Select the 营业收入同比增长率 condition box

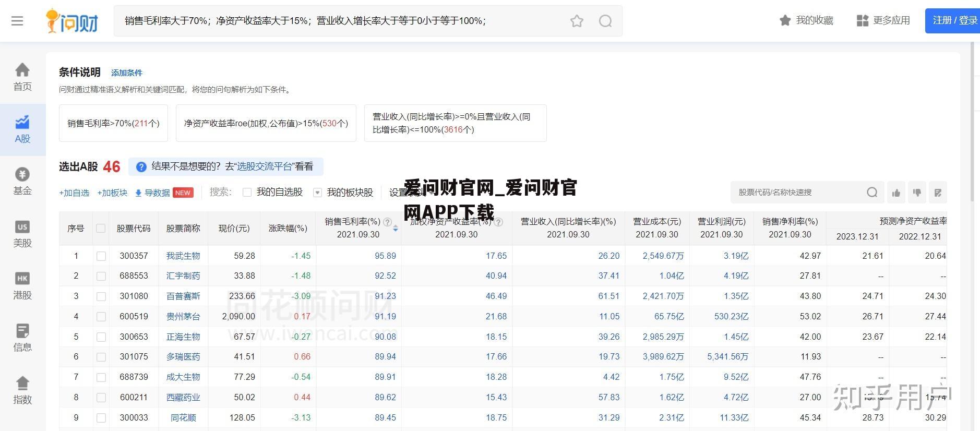click(455, 123)
